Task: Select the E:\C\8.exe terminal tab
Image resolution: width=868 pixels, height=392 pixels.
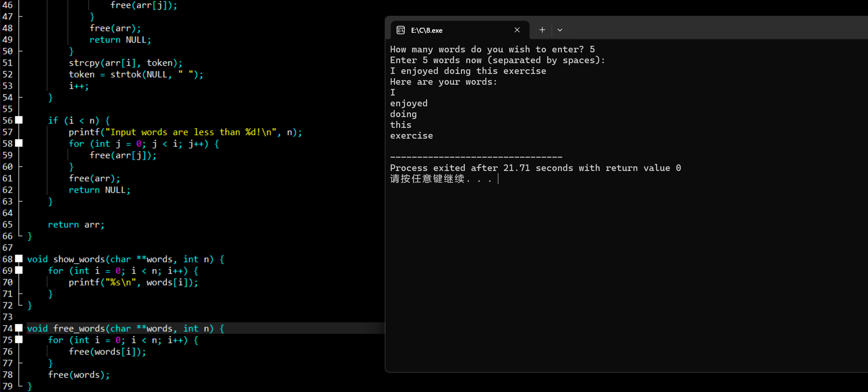Action: coord(460,30)
